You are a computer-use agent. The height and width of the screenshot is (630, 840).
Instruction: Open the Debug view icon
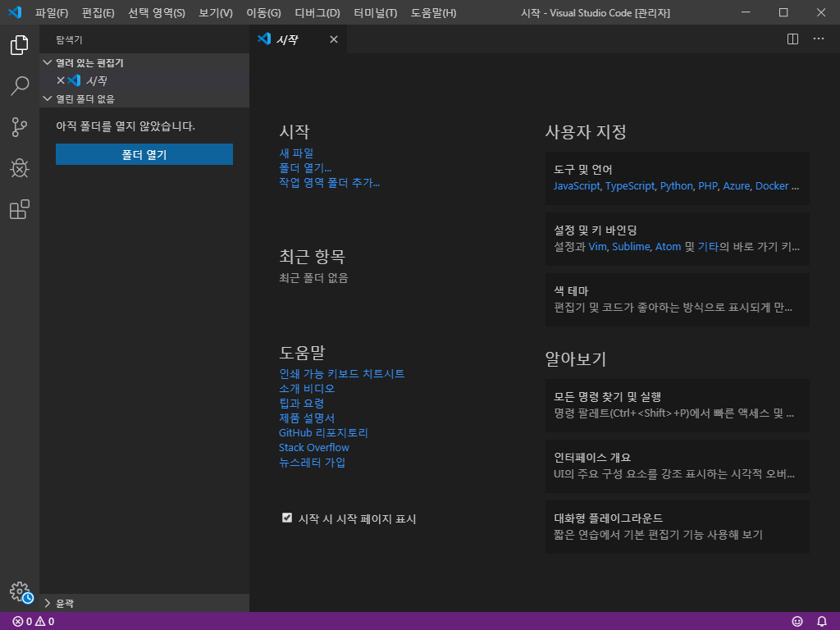(x=20, y=168)
